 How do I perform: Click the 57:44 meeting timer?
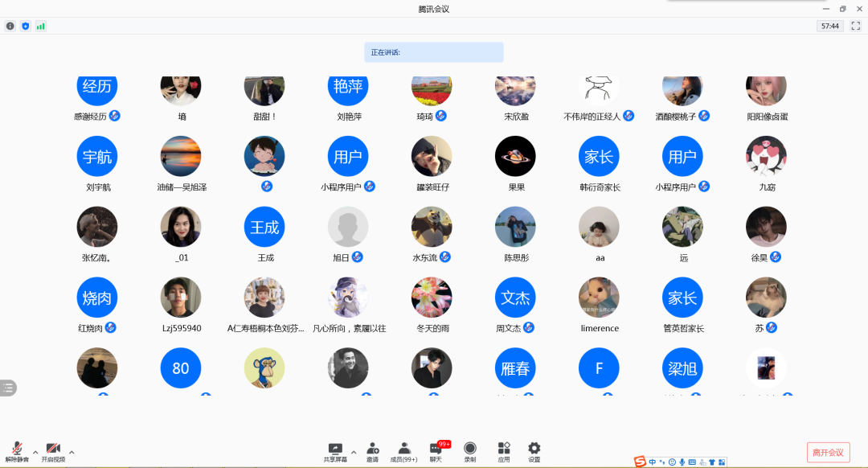(829, 26)
